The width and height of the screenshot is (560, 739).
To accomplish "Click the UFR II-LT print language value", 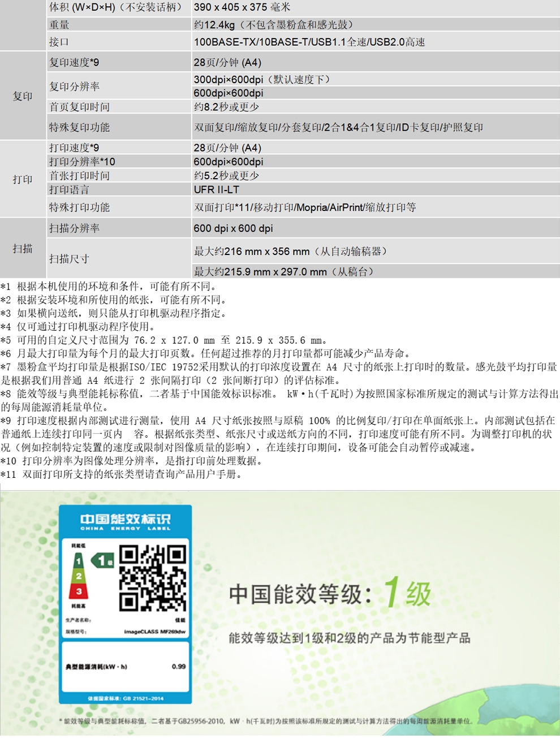I will (217, 189).
